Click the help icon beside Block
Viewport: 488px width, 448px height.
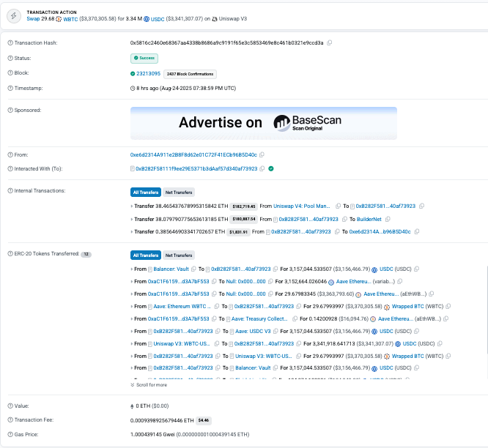coord(10,72)
